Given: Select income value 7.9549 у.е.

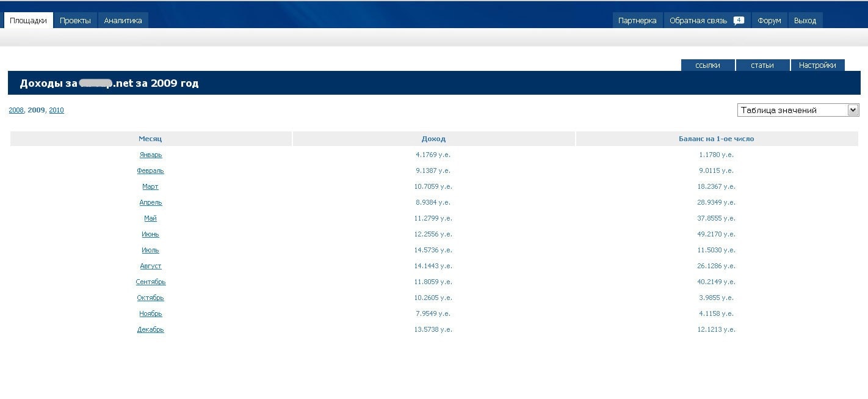Looking at the screenshot, I should tap(433, 313).
